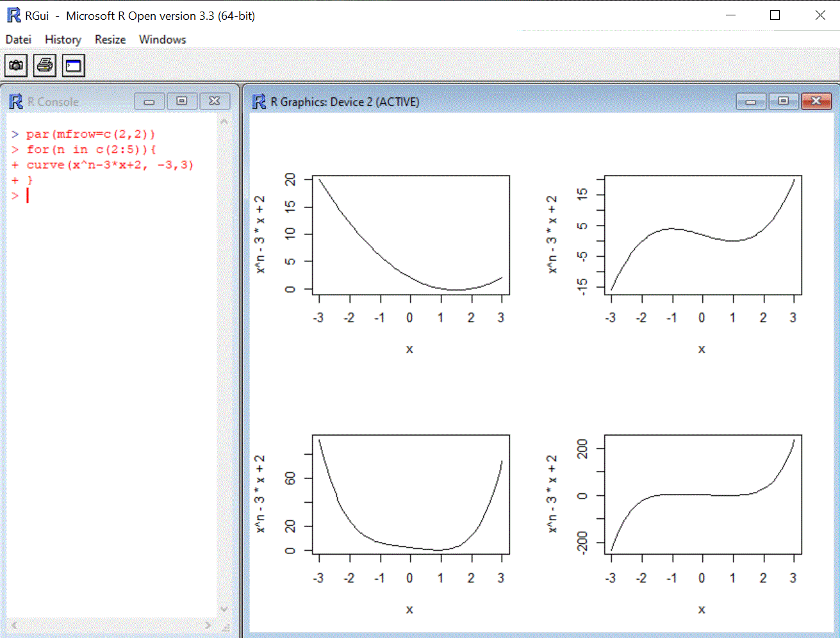Minimize the R Console window
The width and height of the screenshot is (840, 638).
click(149, 101)
